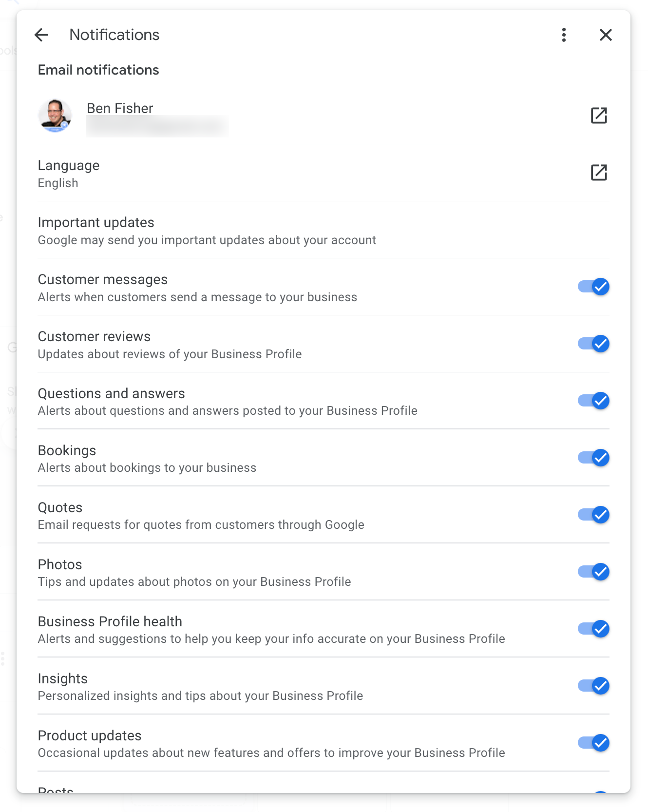Viewport: 648px width, 812px height.
Task: Open the three-dot more options menu
Action: (x=564, y=35)
